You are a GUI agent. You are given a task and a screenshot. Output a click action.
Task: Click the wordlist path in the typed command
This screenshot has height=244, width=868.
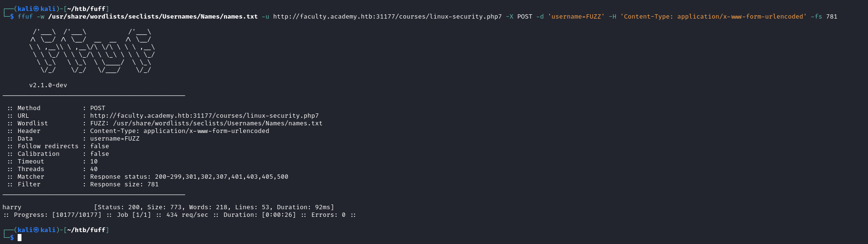[x=153, y=17]
